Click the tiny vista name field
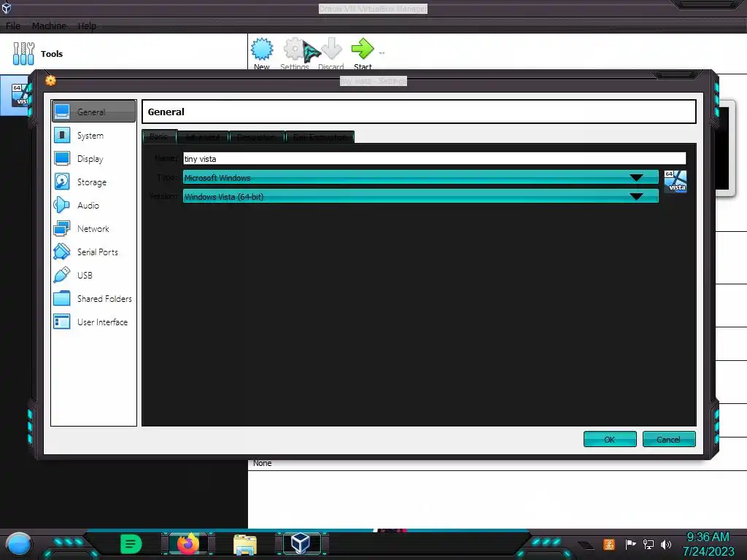 point(435,158)
